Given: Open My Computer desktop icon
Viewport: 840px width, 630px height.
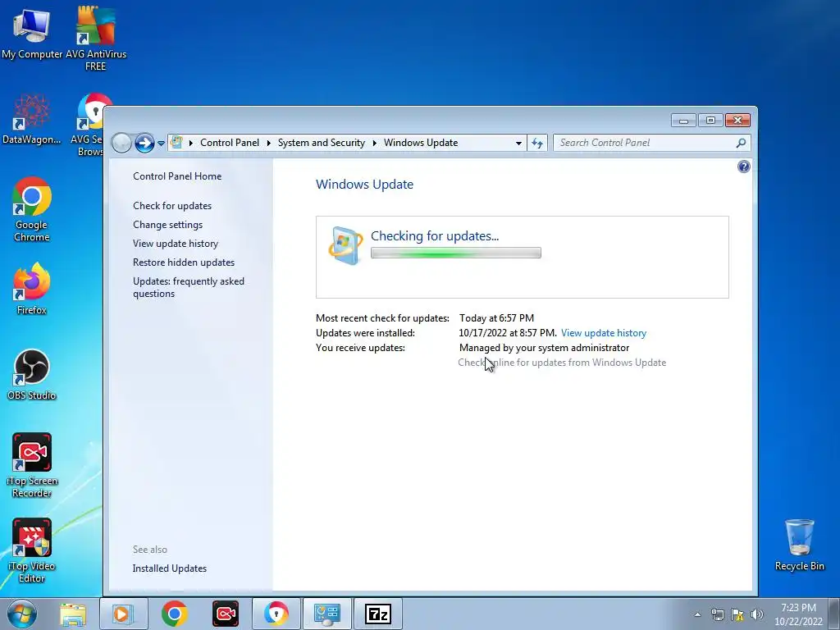Looking at the screenshot, I should [x=32, y=33].
